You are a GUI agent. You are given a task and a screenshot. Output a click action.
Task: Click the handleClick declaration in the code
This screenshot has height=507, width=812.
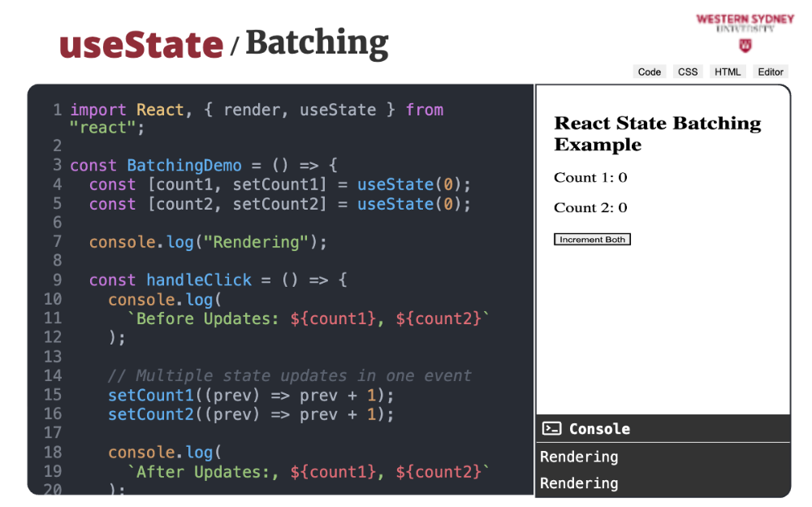[199, 279]
